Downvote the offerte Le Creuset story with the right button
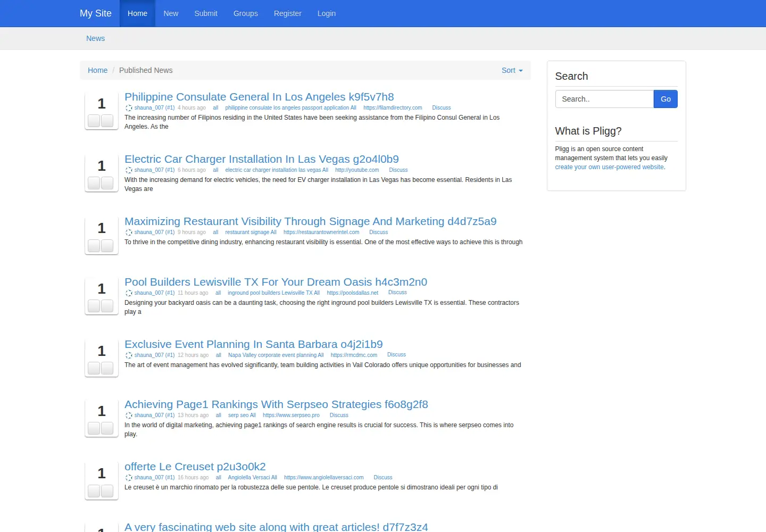766x532 pixels. tap(107, 491)
